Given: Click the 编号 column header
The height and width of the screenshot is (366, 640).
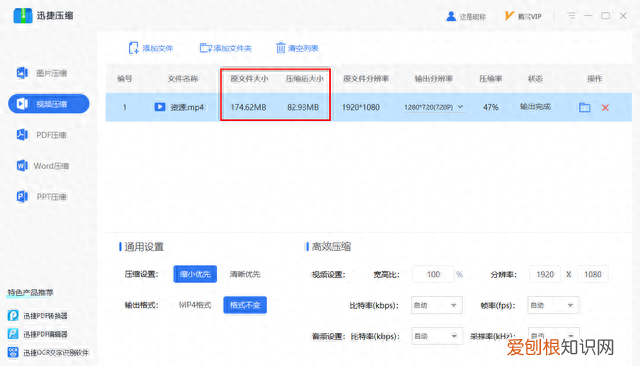Looking at the screenshot, I should click(x=124, y=79).
